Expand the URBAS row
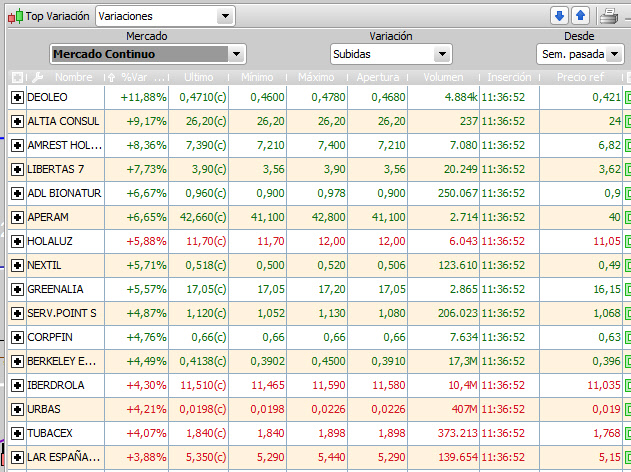Screen dimensions: 631x472 point(17,410)
